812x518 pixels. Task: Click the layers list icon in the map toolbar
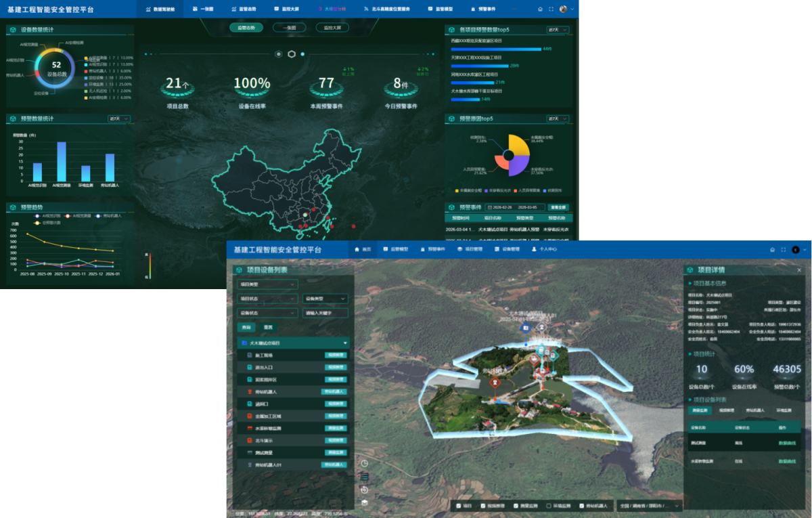(365, 476)
